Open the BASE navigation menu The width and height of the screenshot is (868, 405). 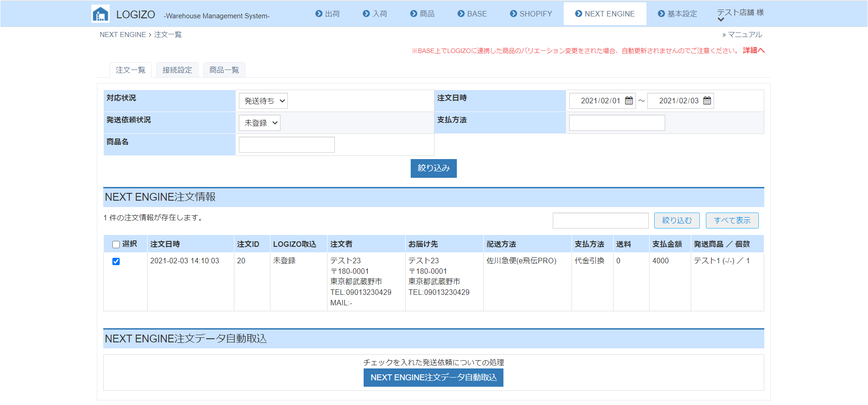[x=472, y=14]
